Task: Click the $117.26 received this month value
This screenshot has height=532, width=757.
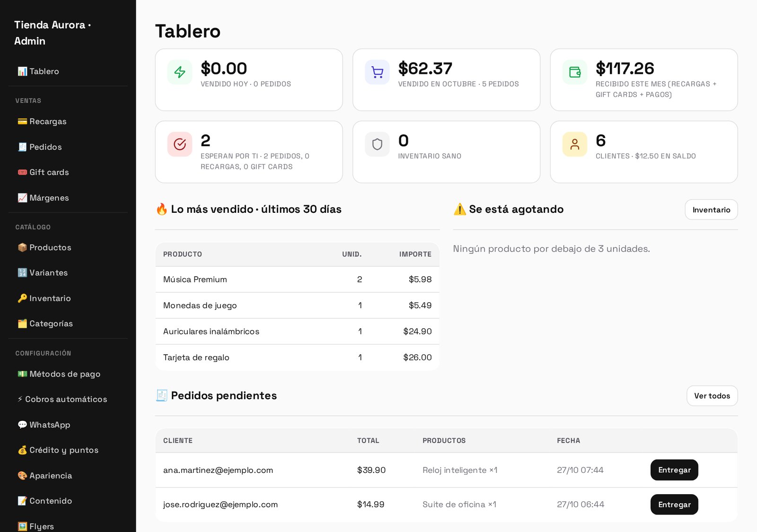Action: (x=625, y=69)
